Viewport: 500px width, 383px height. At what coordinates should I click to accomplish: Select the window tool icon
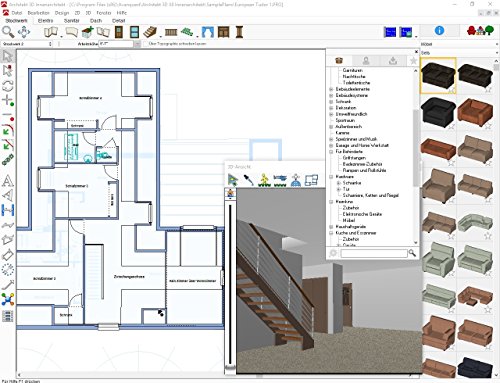[x=134, y=32]
